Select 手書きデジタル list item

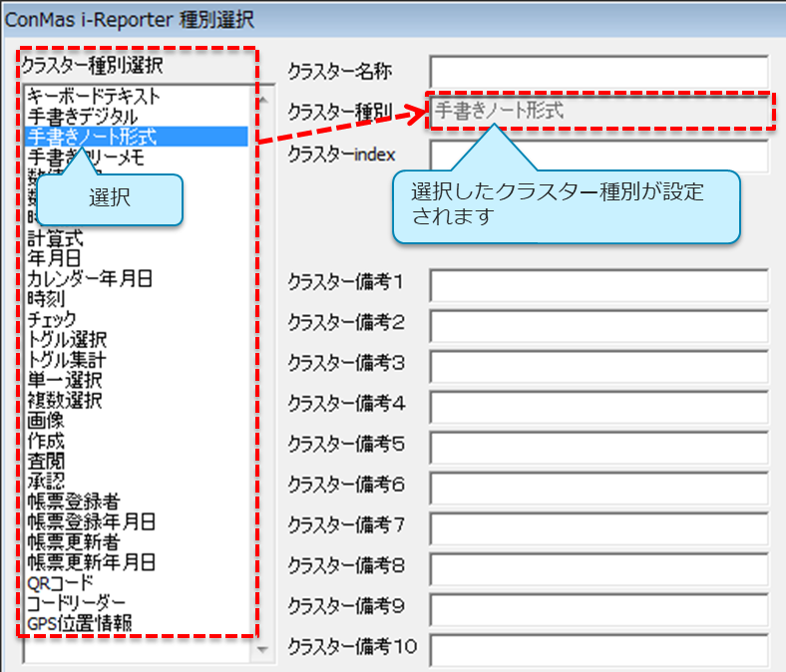tap(82, 117)
